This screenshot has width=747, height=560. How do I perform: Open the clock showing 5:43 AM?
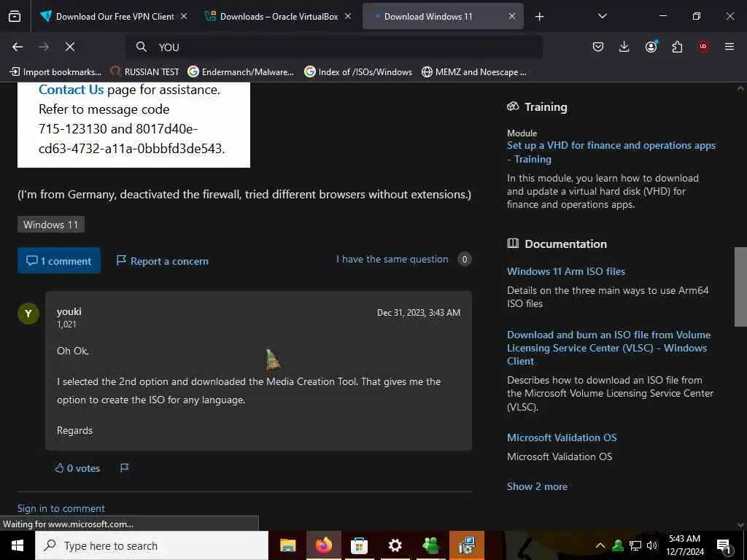(684, 545)
